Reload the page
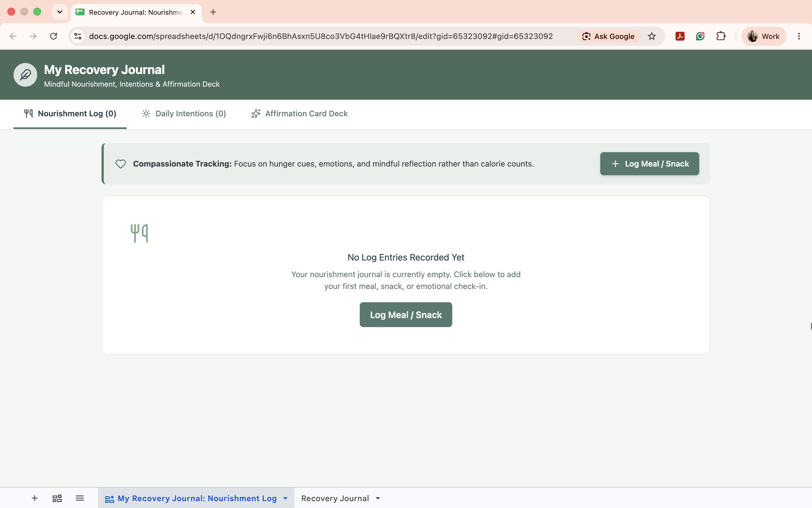Screen dimensions: 812x508 click(53, 36)
